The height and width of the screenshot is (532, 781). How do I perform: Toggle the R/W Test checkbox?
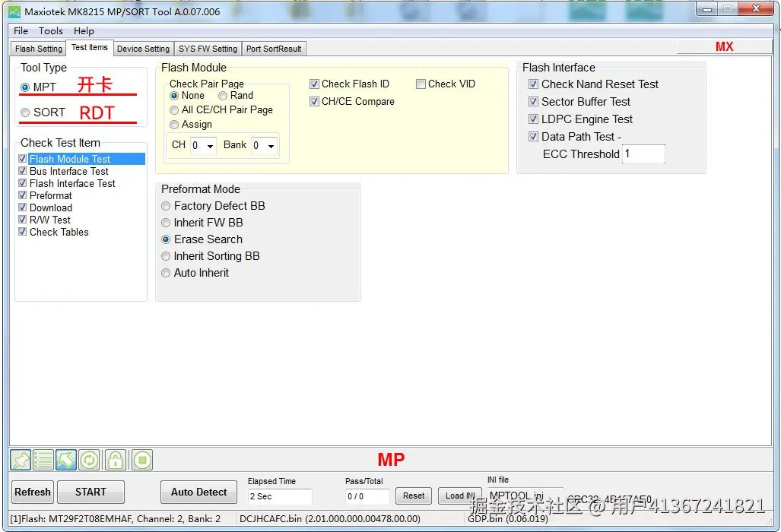22,220
